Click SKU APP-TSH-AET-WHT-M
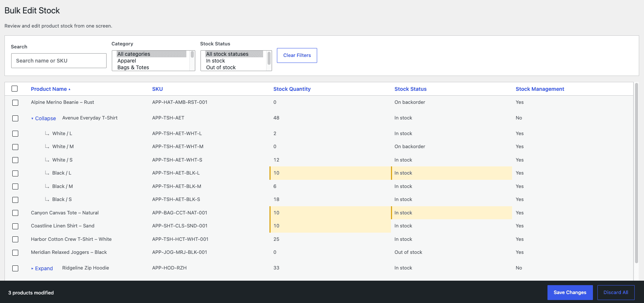 [178, 147]
